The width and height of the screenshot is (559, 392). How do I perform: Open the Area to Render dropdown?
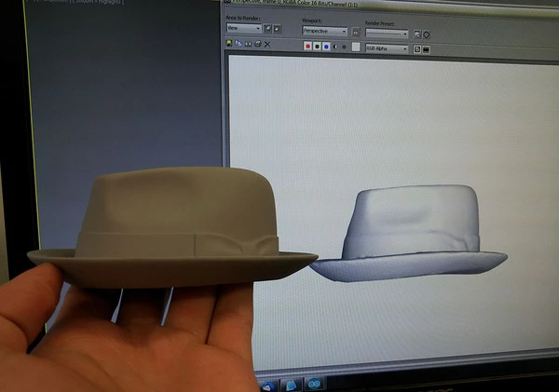tap(244, 28)
